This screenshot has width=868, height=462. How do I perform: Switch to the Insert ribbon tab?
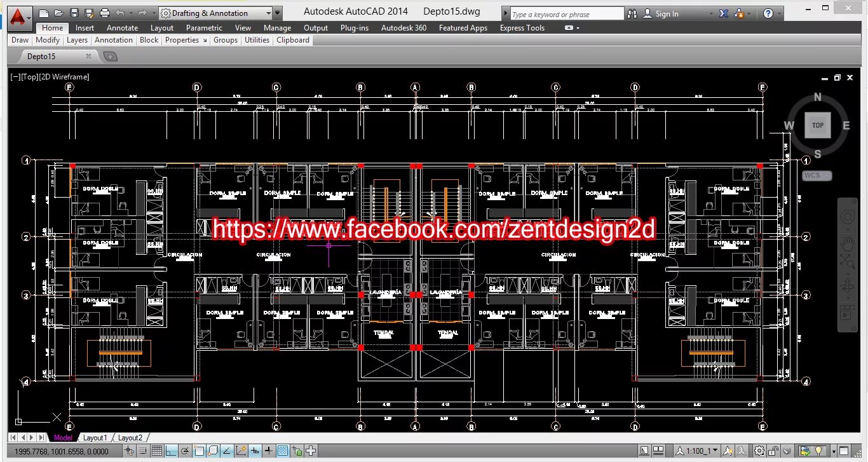pos(85,28)
